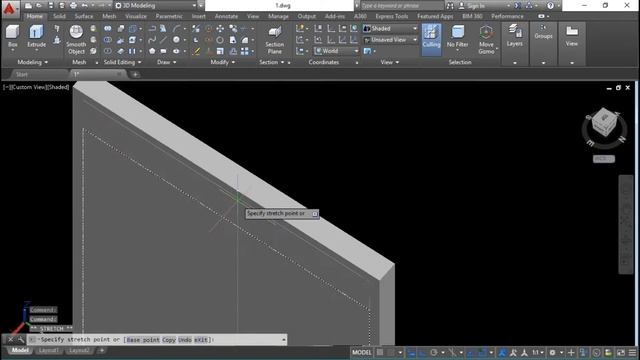
Task: Open the Help question mark icon
Action: click(x=550, y=6)
